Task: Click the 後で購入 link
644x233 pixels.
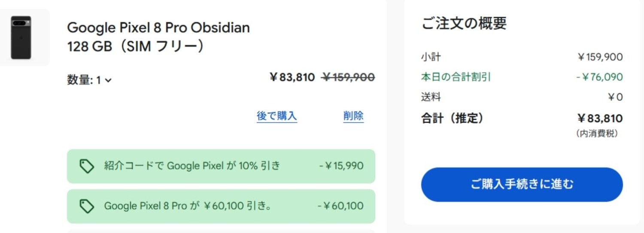Action: (x=277, y=116)
